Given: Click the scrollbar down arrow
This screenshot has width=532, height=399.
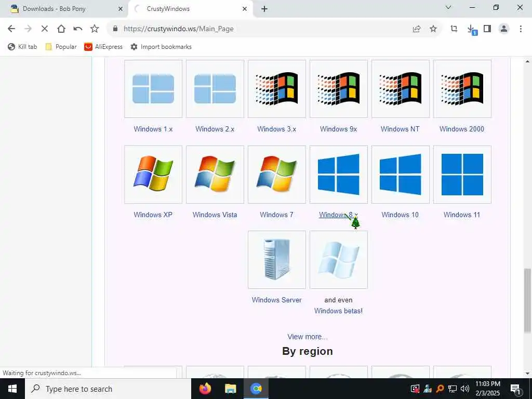Looking at the screenshot, I should coord(527,374).
